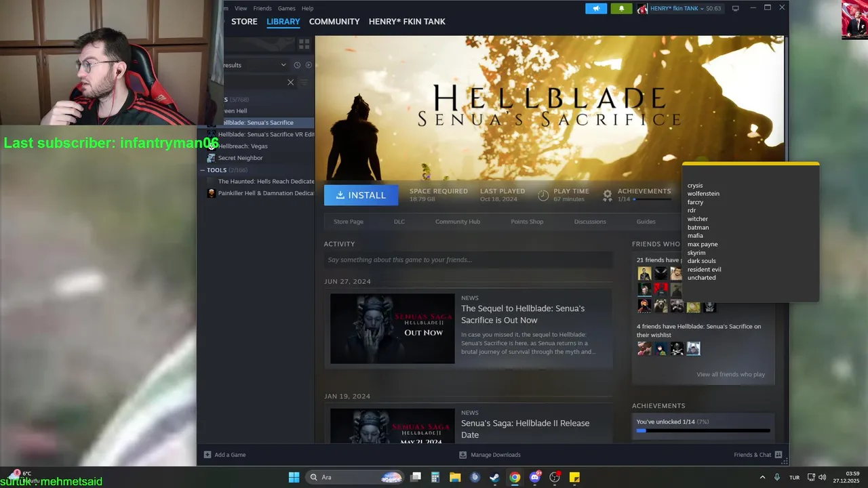Open Friends & Chat icon

(778, 455)
